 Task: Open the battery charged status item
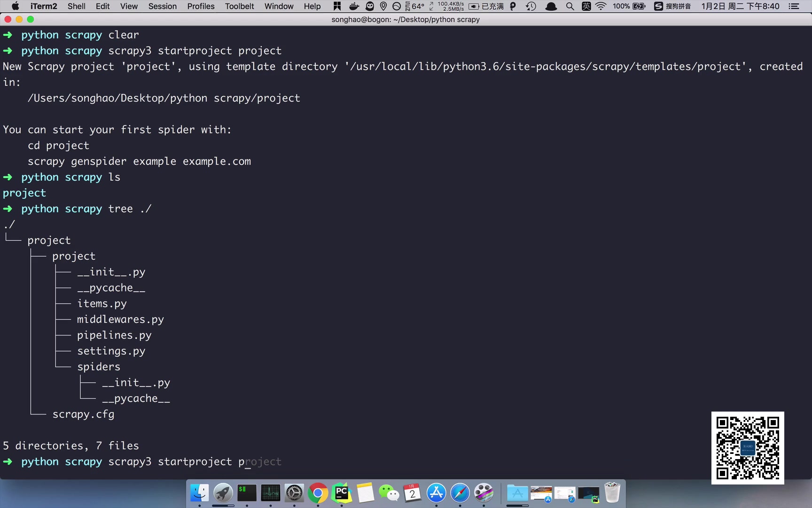pos(486,6)
